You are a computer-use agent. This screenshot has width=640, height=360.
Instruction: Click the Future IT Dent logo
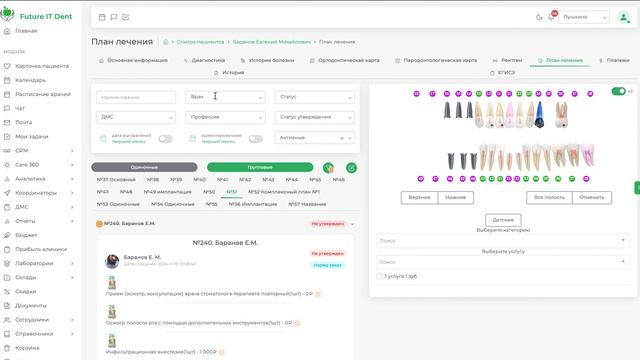37,16
